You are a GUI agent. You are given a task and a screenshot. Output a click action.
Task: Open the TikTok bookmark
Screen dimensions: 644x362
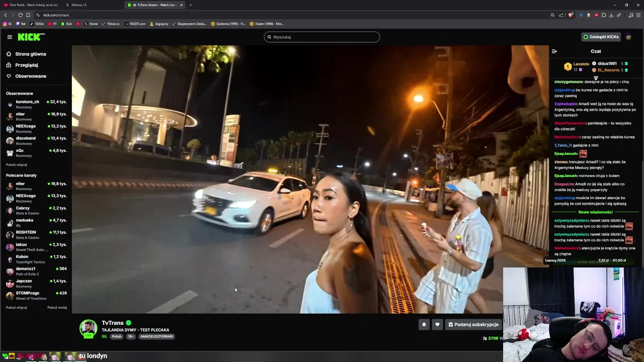(37, 24)
